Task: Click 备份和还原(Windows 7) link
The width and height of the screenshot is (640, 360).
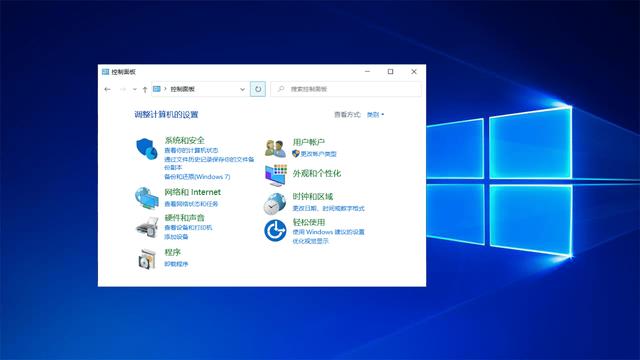Action: click(197, 177)
